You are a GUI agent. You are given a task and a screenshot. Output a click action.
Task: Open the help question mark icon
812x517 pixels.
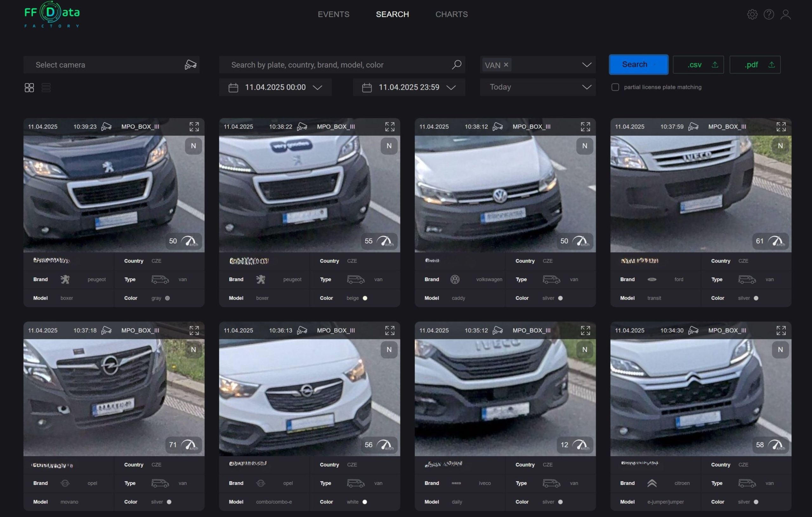click(x=769, y=14)
